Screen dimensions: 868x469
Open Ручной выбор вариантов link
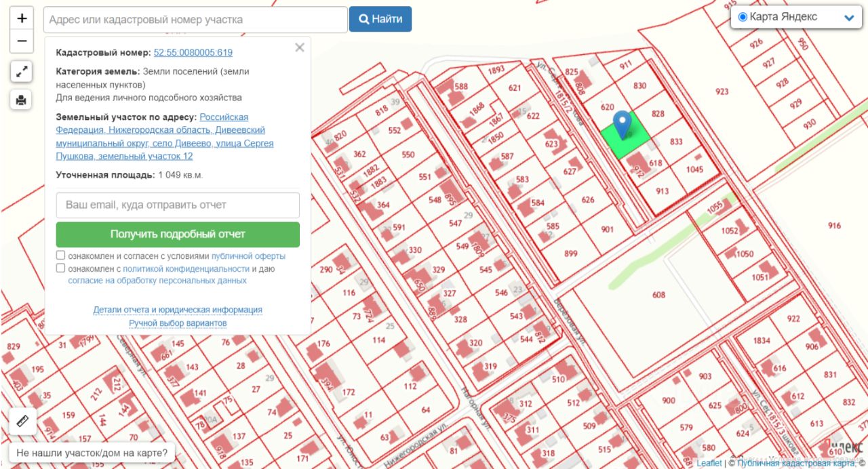point(178,323)
